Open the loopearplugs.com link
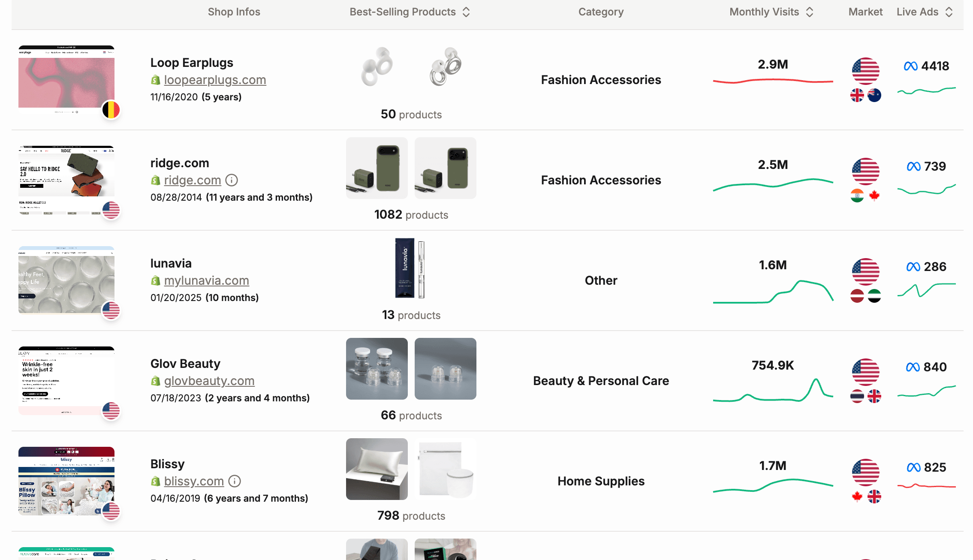Viewport: 973px width, 560px height. tap(215, 80)
